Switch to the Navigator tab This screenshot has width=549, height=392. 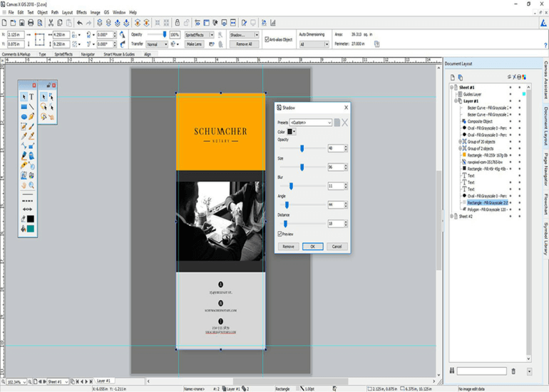(88, 54)
